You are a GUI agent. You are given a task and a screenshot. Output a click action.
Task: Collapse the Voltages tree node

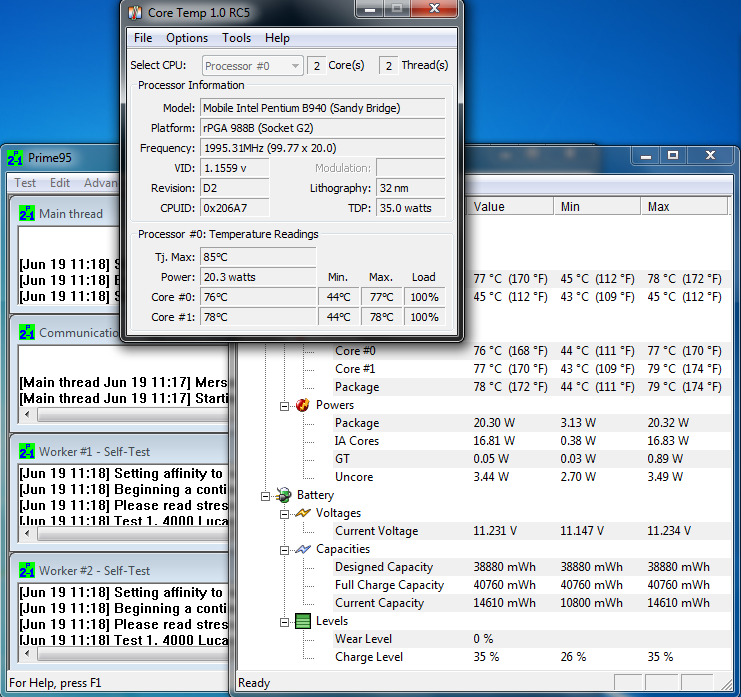point(284,514)
